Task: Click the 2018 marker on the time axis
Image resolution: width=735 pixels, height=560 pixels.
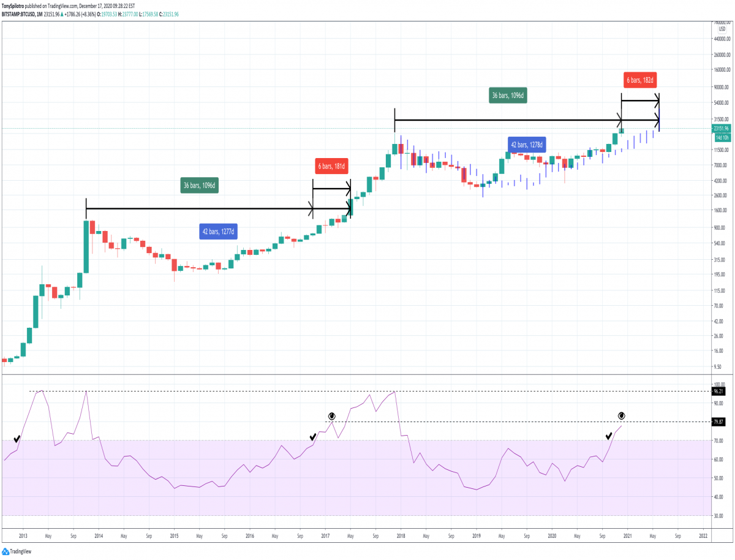Action: [401, 535]
